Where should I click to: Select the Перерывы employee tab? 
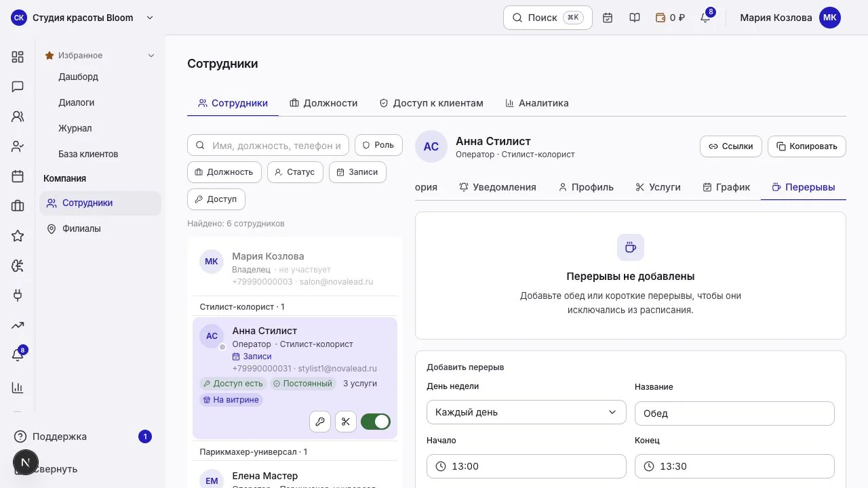[804, 187]
